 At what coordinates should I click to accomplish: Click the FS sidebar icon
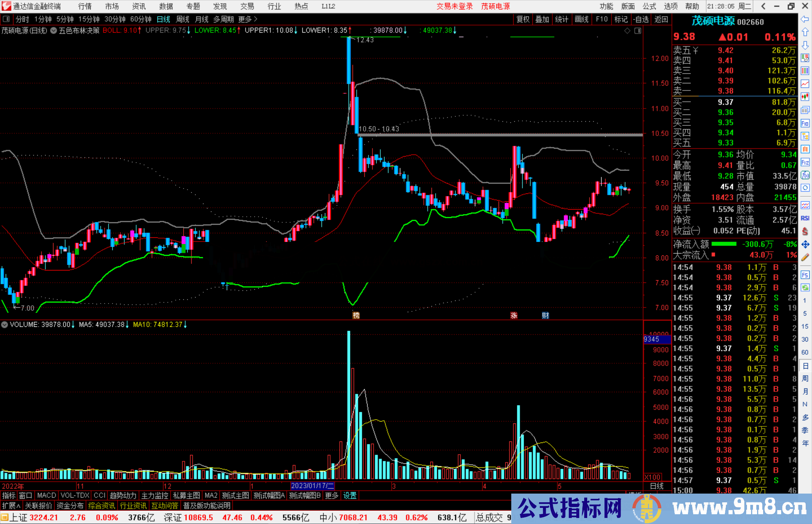coord(805,275)
